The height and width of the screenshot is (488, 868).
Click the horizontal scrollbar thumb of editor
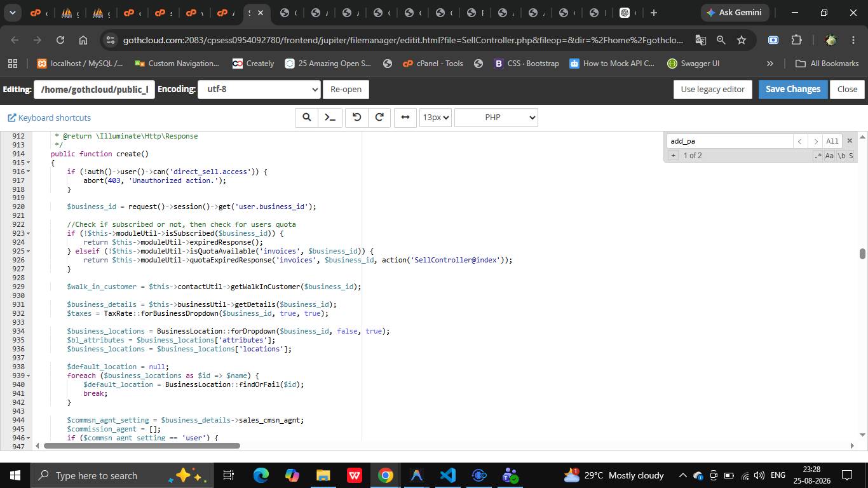[142, 445]
